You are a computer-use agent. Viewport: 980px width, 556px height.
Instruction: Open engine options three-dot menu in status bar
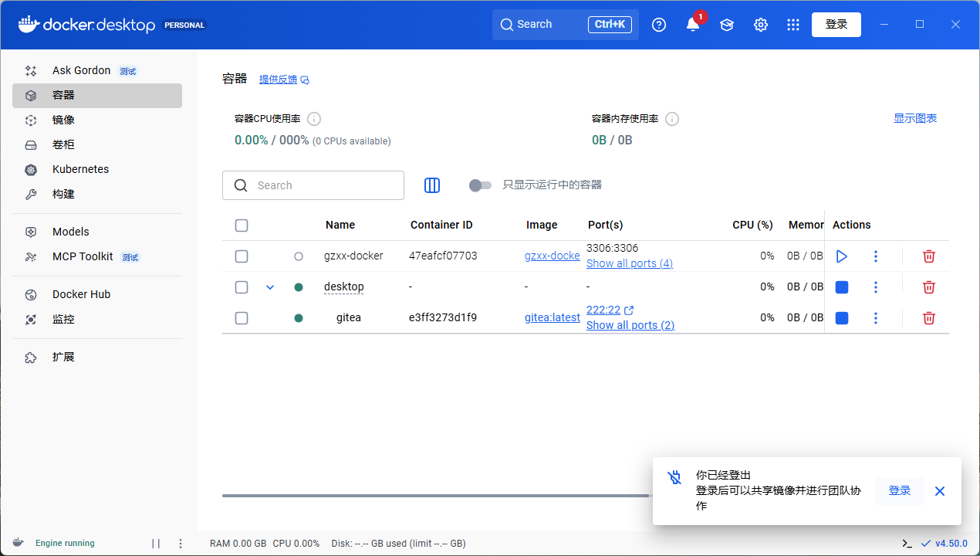(x=181, y=544)
